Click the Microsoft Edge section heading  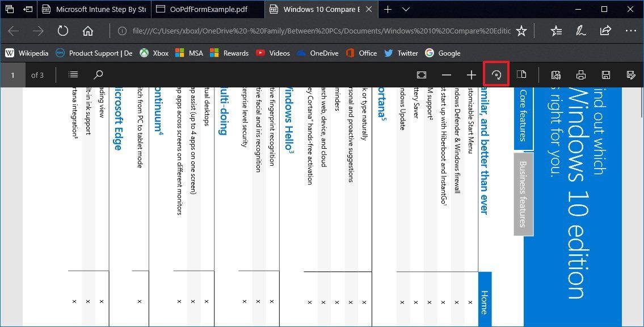118,119
